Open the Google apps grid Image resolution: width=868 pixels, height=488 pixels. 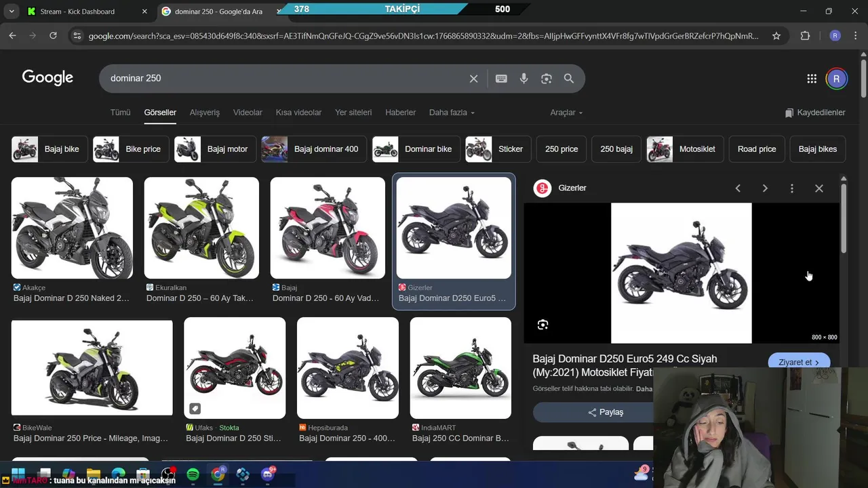(812, 79)
